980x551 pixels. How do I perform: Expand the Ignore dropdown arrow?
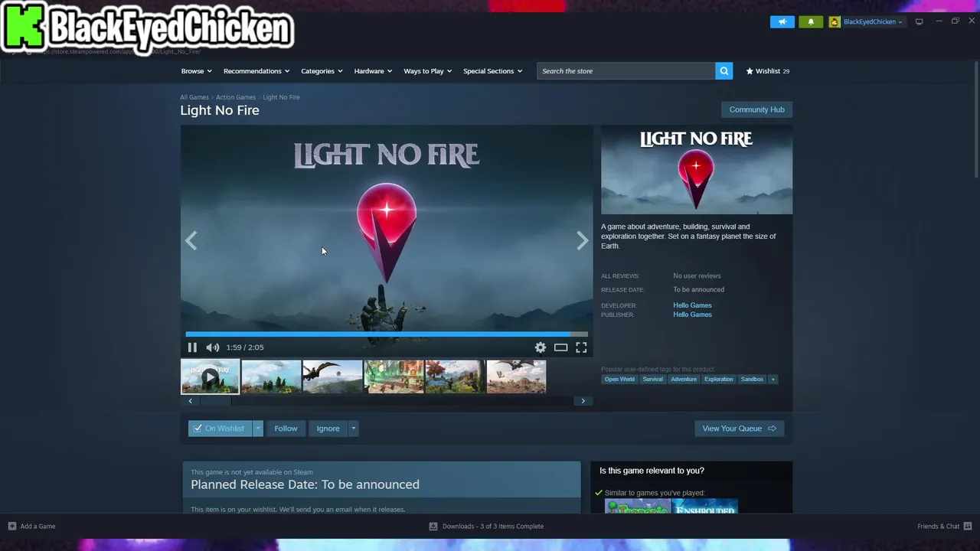[353, 429]
